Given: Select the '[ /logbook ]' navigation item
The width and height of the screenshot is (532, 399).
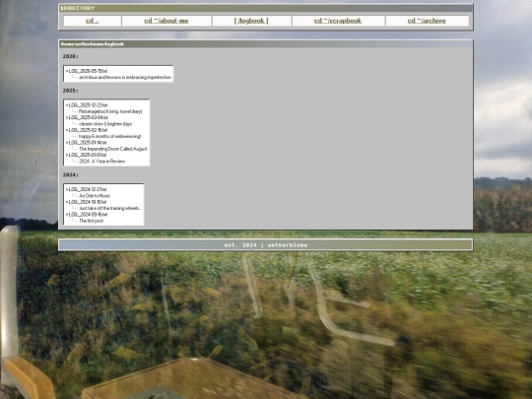Looking at the screenshot, I should click(x=251, y=21).
